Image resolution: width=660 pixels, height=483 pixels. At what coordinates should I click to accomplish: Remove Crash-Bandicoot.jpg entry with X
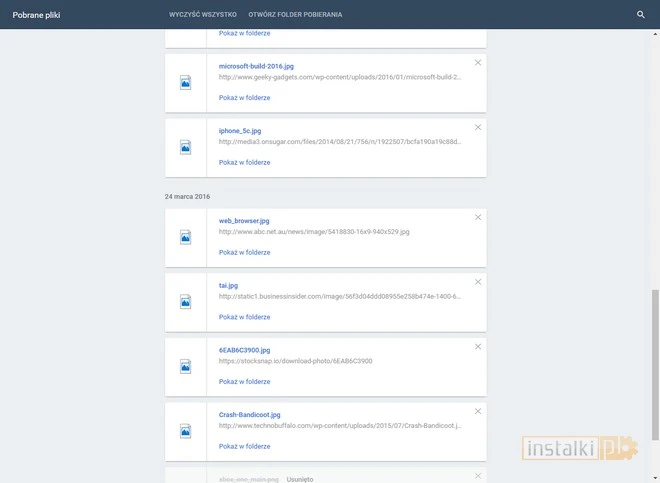(x=477, y=411)
